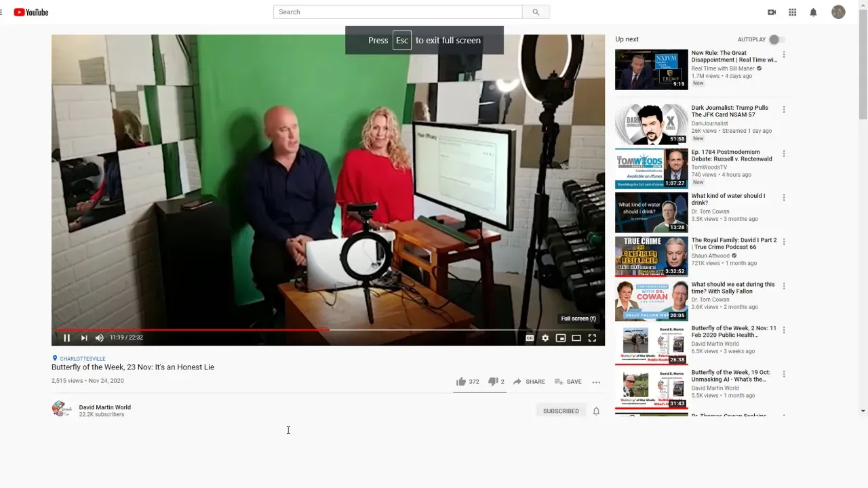Viewport: 868px width, 488px height.
Task: Open the menu for Butterfly 19 Oct video
Action: [784, 374]
